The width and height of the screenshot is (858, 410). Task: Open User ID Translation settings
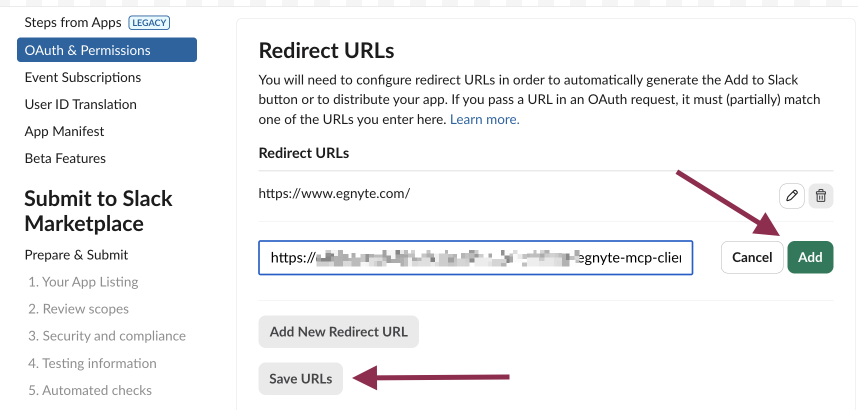[80, 104]
